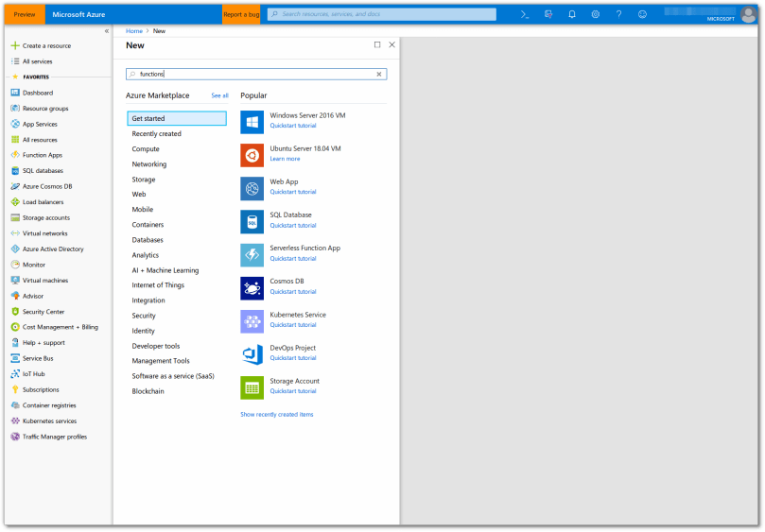Click the Kubernetes Service icon
765x532 pixels.
(x=252, y=320)
